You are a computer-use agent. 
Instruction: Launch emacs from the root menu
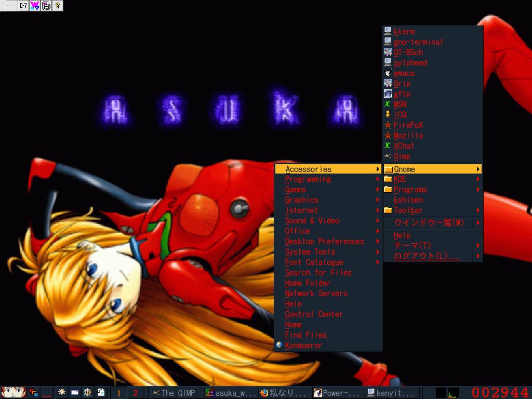coord(404,73)
